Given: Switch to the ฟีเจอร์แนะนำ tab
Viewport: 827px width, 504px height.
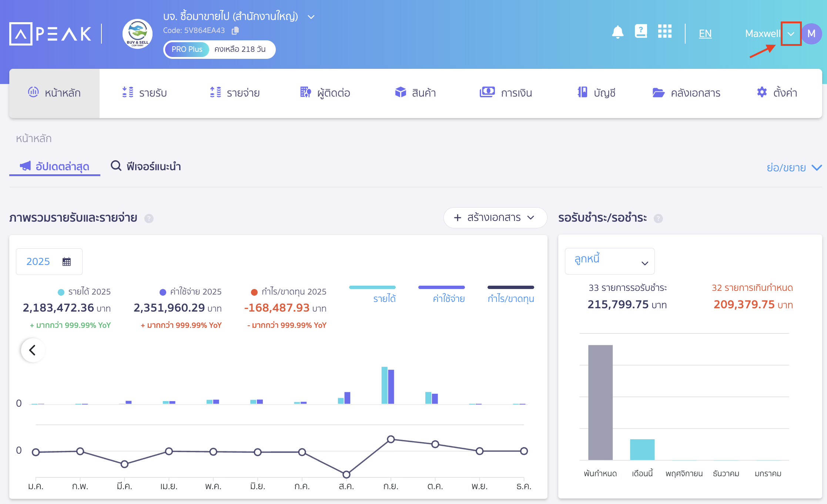Looking at the screenshot, I should click(146, 167).
